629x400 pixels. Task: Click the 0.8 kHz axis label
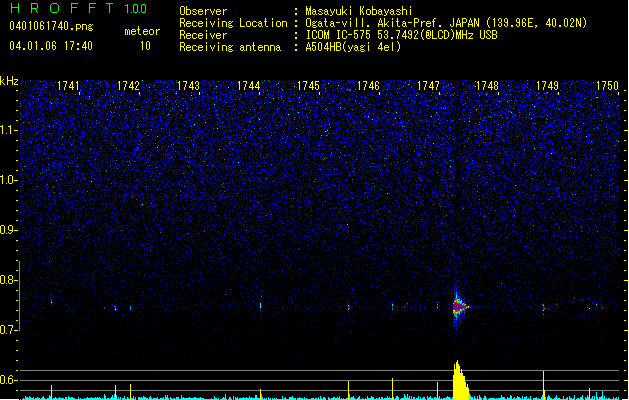click(x=9, y=280)
